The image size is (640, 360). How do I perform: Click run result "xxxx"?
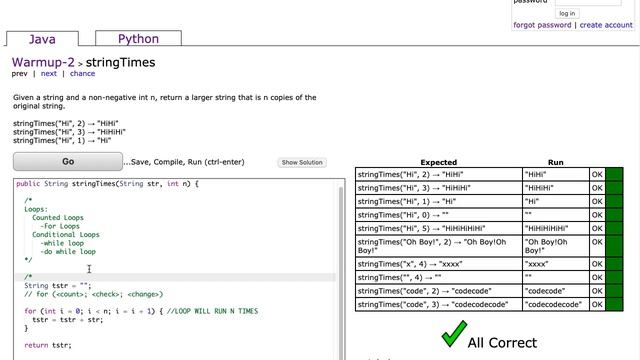point(536,264)
